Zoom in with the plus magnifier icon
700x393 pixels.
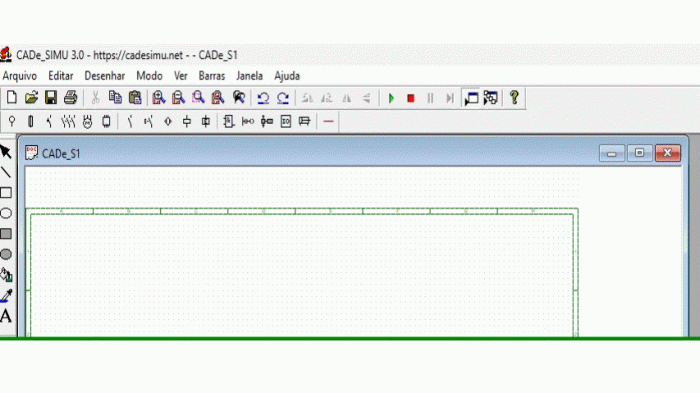158,97
